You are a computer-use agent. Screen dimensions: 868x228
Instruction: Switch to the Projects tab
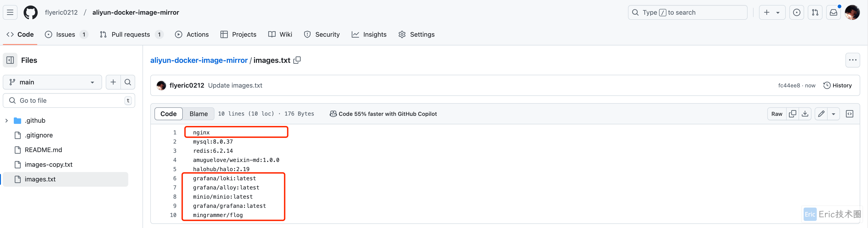pos(238,34)
